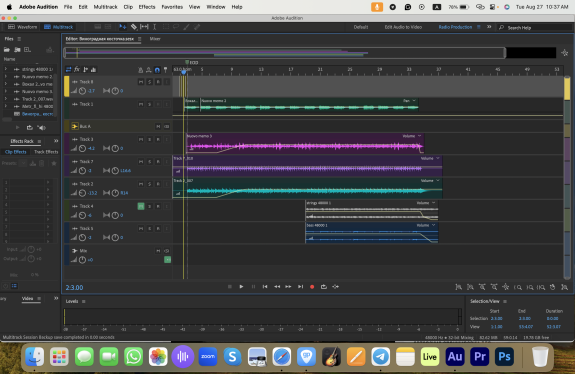
Task: Show Inputs/Outputs view in track header toolbar
Action: [x=69, y=69]
